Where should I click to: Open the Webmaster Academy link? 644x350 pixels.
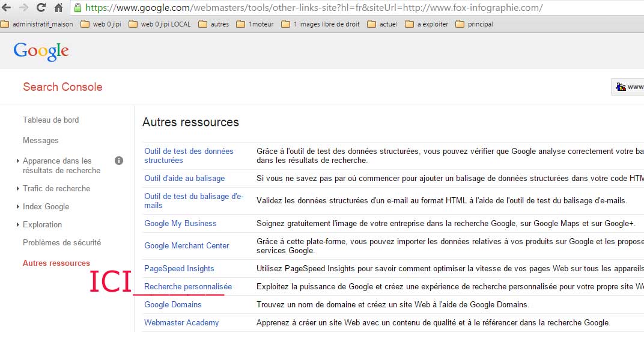[181, 323]
